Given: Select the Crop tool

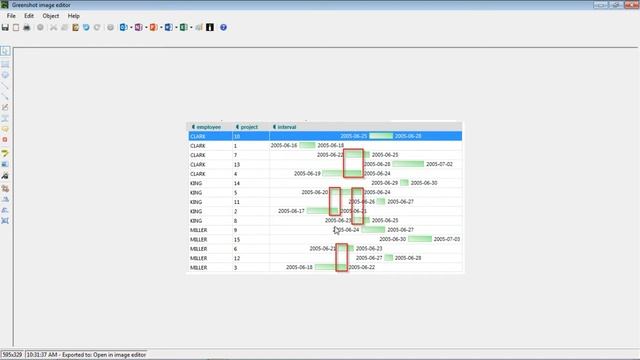Looking at the screenshot, I should [5, 189].
